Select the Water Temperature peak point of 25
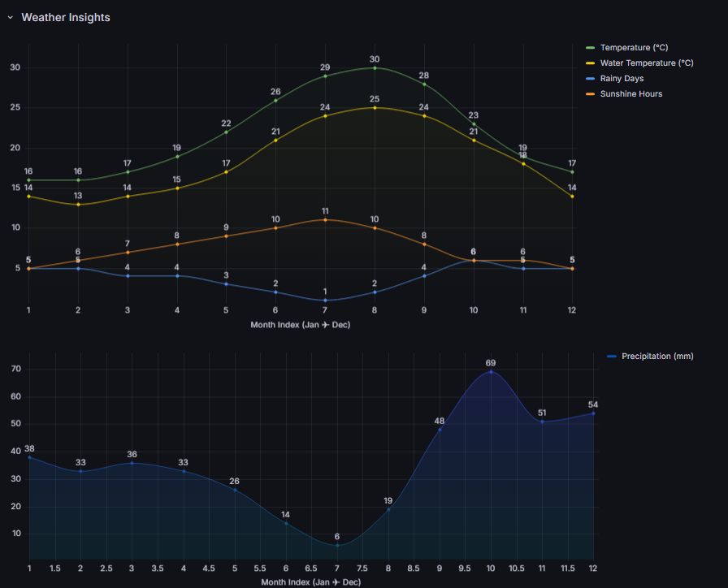The height and width of the screenshot is (588, 728). (375, 107)
